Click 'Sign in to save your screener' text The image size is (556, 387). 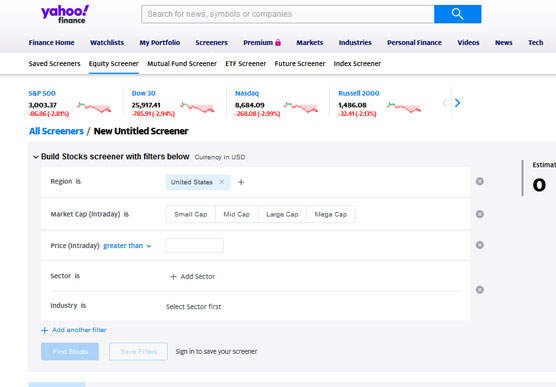click(x=216, y=352)
